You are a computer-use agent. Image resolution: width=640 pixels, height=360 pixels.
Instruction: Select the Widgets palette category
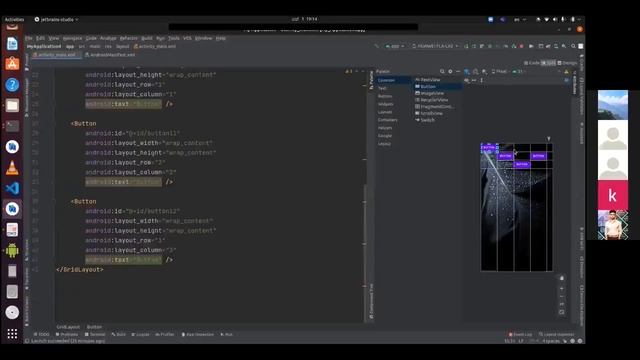click(386, 104)
